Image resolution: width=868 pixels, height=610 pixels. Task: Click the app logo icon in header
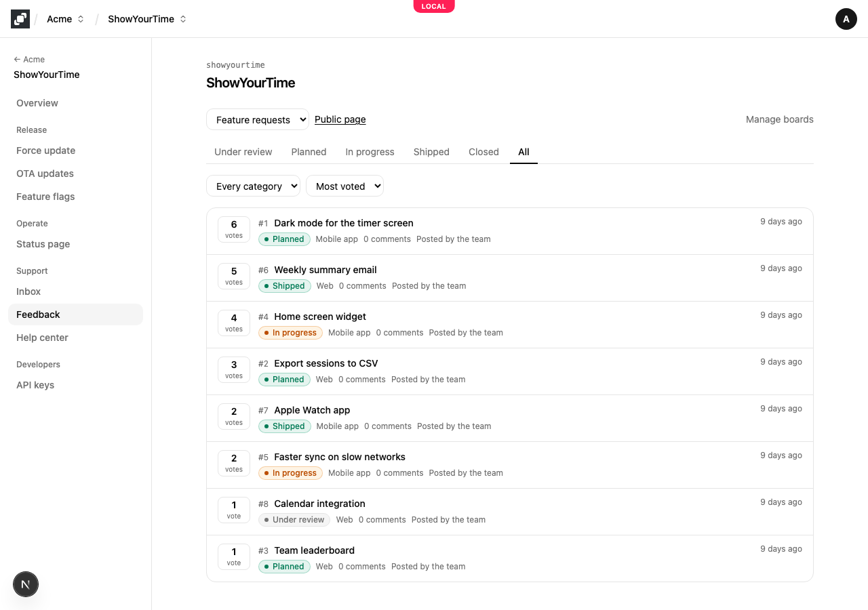point(20,19)
